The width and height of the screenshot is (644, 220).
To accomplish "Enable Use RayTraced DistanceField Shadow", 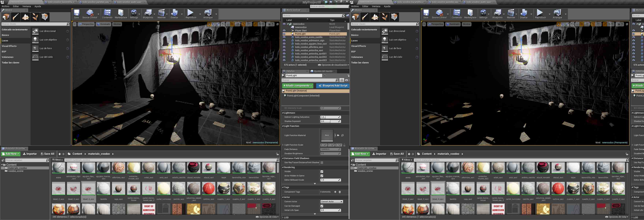I will 322,163.
